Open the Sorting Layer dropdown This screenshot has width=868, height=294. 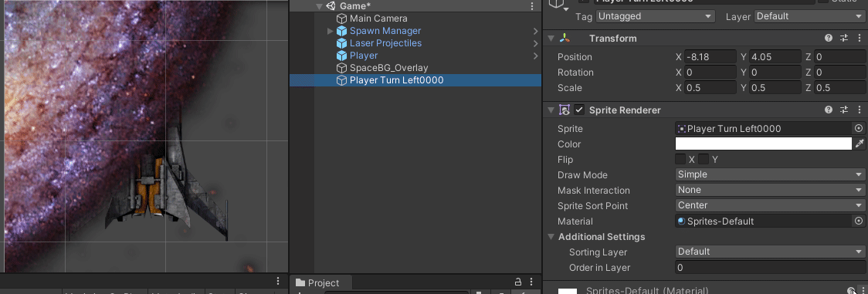click(x=769, y=252)
